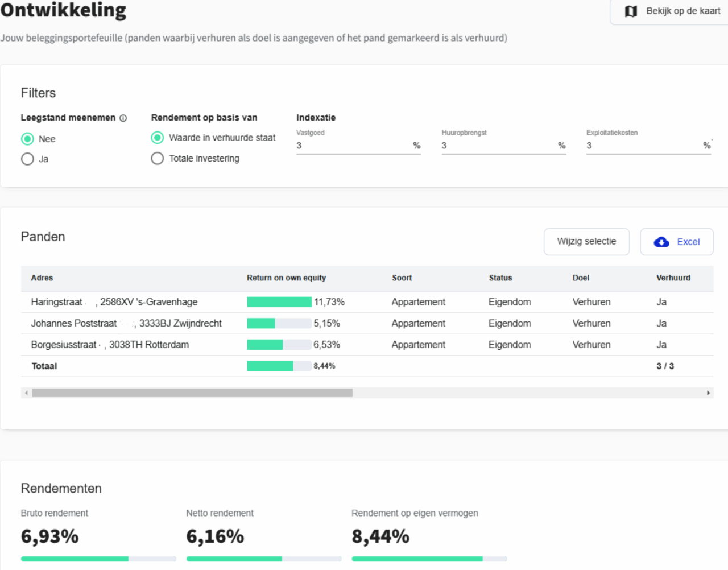Click the map icon beside Bekijk op de kaart

click(x=631, y=11)
